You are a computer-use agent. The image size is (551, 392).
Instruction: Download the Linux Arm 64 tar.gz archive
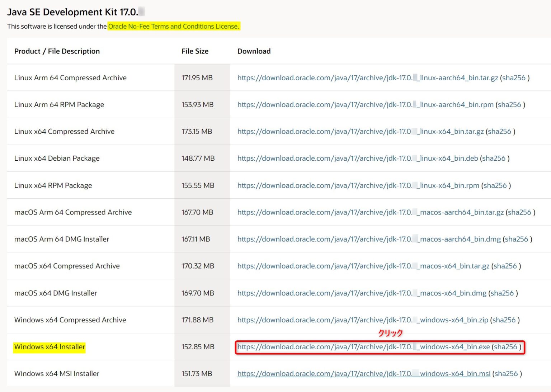tap(367, 78)
